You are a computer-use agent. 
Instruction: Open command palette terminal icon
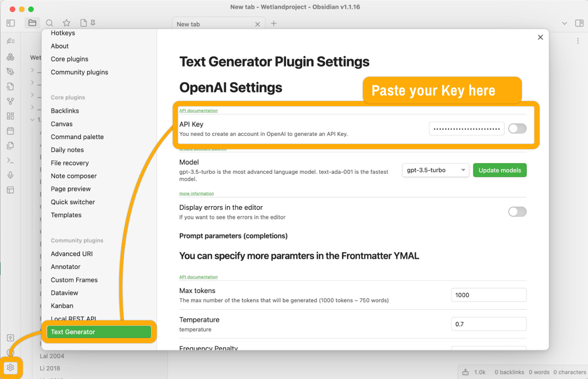pos(11,161)
